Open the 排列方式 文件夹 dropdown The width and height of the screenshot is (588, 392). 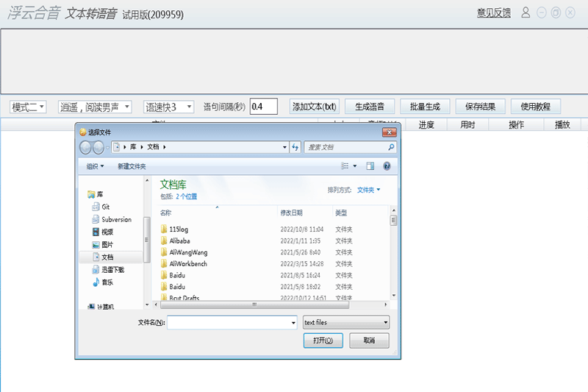pos(368,190)
